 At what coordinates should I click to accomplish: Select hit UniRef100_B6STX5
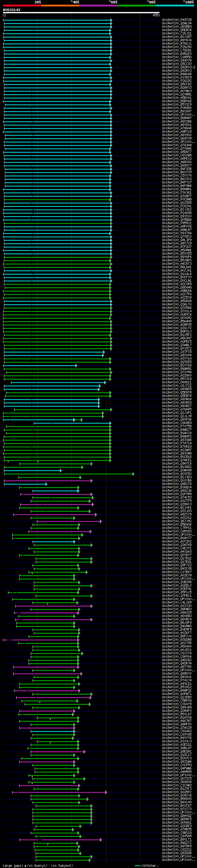click(x=177, y=172)
